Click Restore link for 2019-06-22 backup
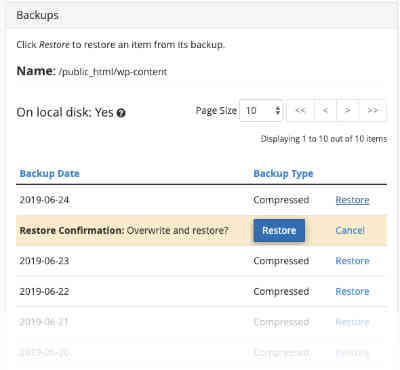This screenshot has height=370, width=400. coord(352,291)
